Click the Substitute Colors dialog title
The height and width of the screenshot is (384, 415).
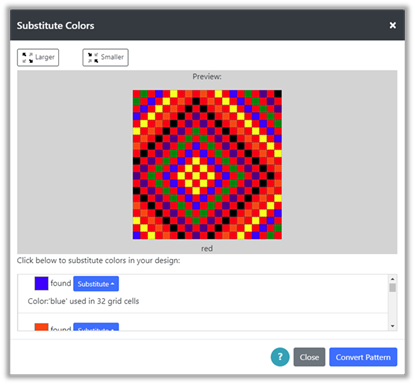[55, 26]
